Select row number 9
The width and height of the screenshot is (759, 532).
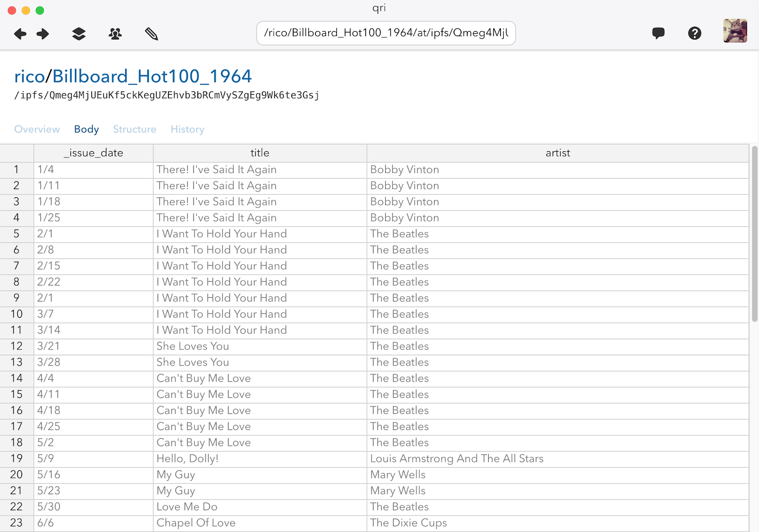[x=17, y=298]
